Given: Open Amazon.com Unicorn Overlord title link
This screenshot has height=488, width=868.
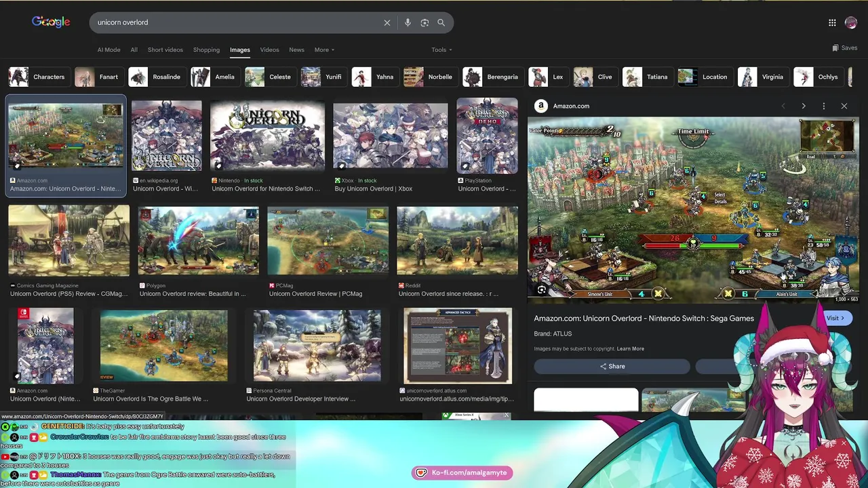Looking at the screenshot, I should tap(644, 318).
